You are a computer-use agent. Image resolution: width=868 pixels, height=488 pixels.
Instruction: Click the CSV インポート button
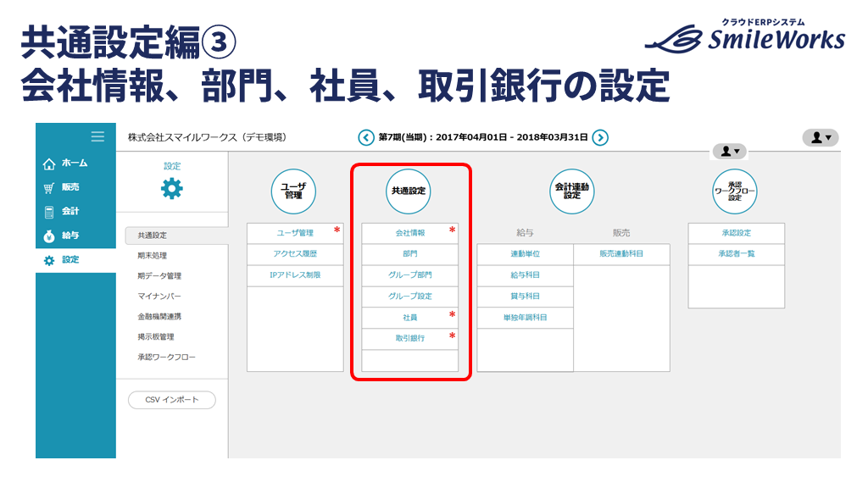(x=171, y=400)
